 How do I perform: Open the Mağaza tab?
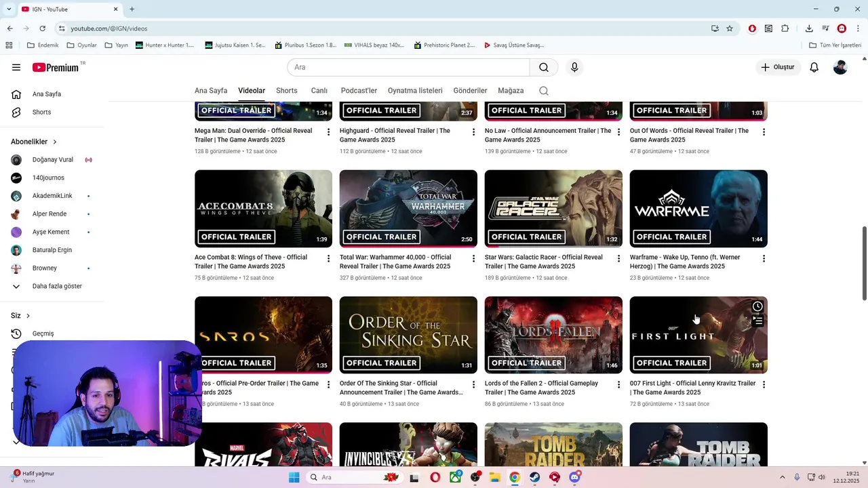click(511, 91)
